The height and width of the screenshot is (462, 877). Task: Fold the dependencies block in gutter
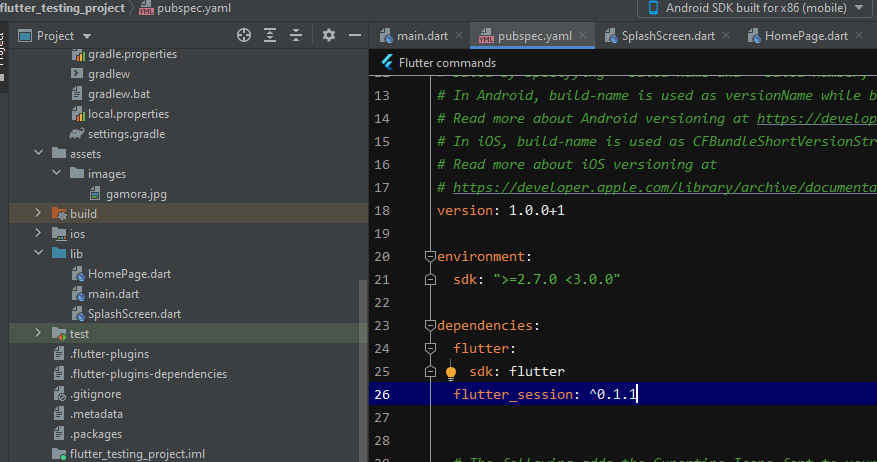tap(430, 326)
